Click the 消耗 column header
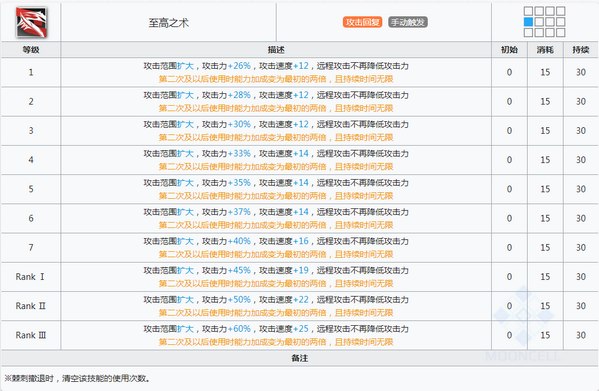The width and height of the screenshot is (599, 391). [x=545, y=50]
